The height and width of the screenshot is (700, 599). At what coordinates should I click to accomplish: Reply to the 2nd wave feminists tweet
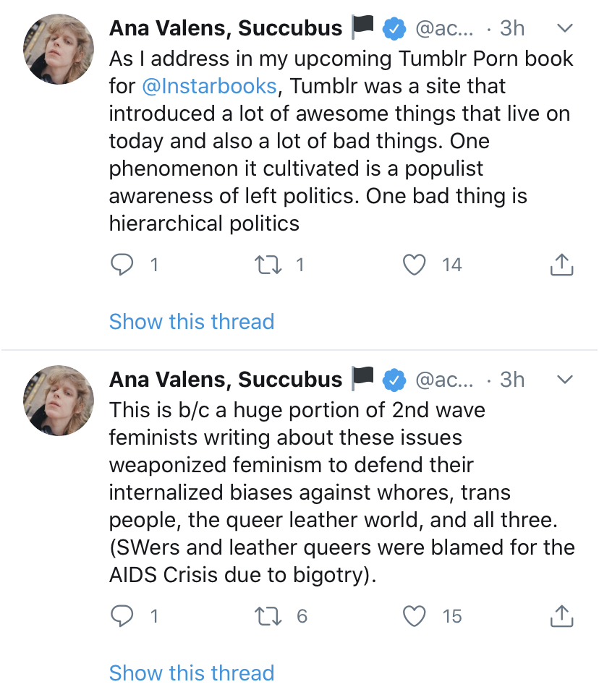click(x=121, y=616)
